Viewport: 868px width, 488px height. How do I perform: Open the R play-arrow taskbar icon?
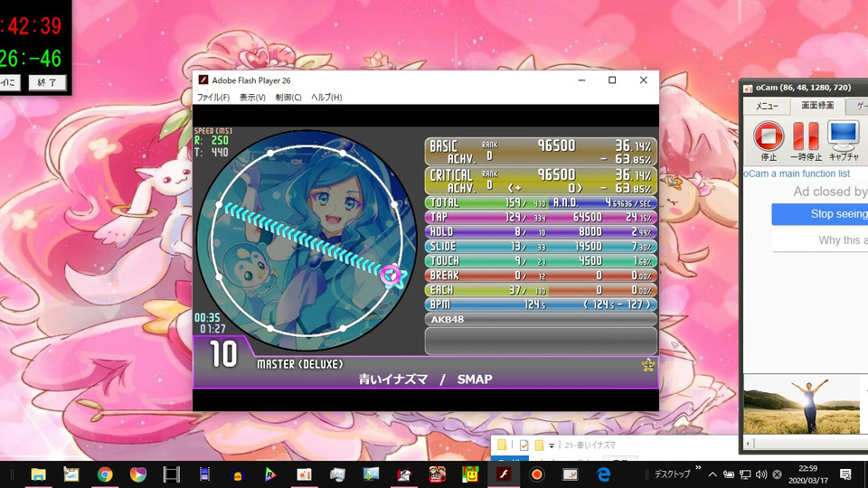coord(270,474)
